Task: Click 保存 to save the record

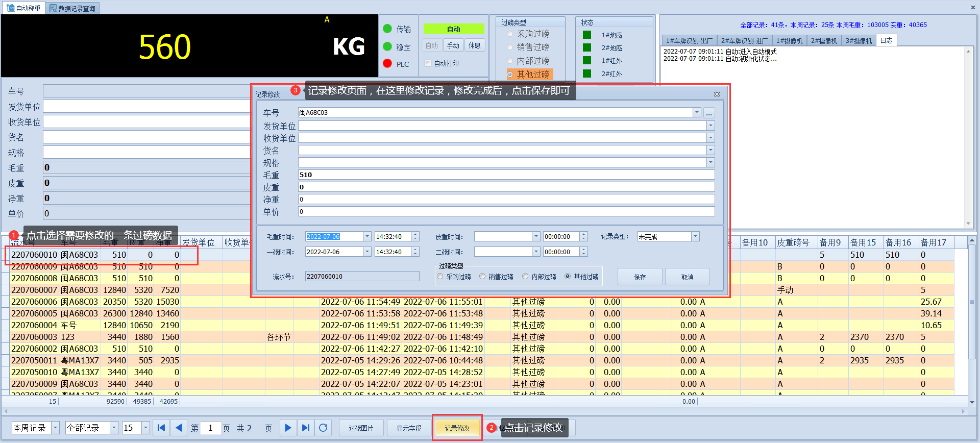Action: tap(640, 277)
